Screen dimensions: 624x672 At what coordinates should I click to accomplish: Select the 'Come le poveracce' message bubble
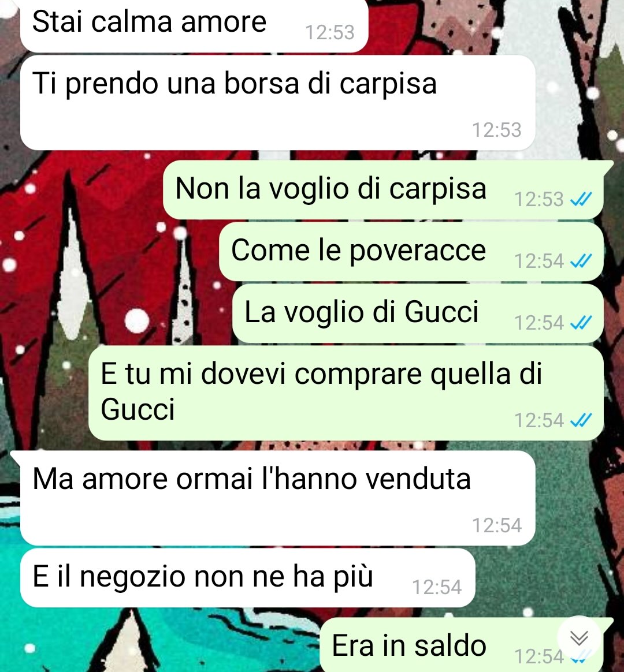point(411,252)
